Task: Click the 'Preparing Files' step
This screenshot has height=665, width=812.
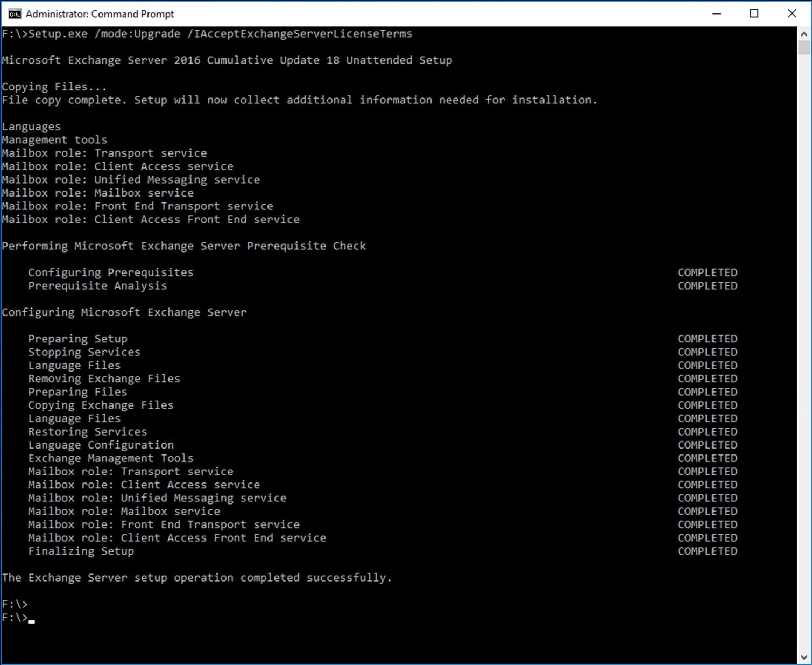Action: [x=78, y=392]
